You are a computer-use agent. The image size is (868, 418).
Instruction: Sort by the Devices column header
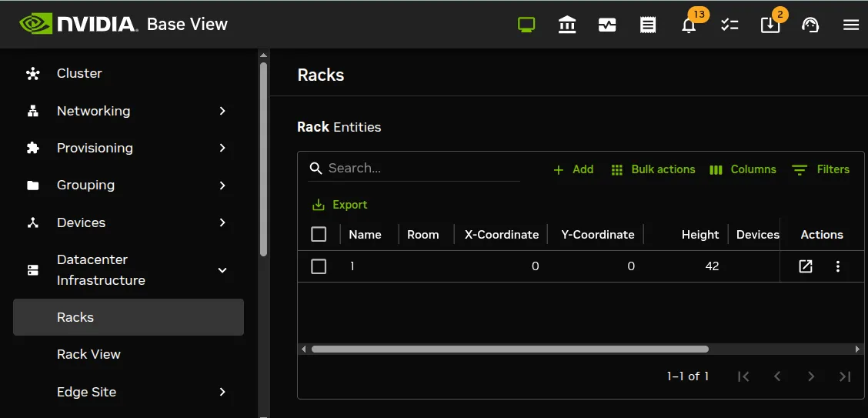pos(757,234)
